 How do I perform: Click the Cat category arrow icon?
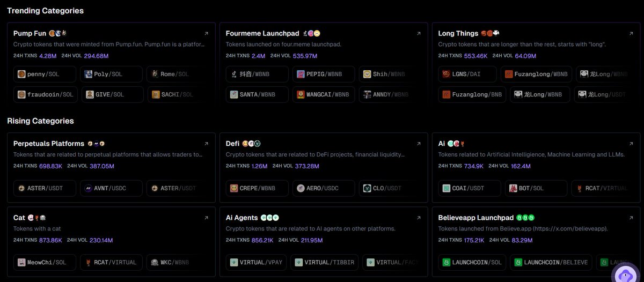tap(206, 218)
